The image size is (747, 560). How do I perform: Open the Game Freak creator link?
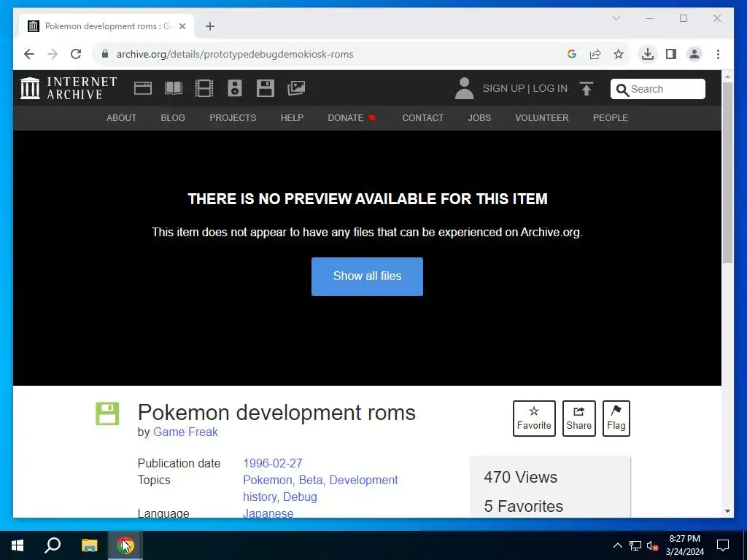[x=185, y=432]
